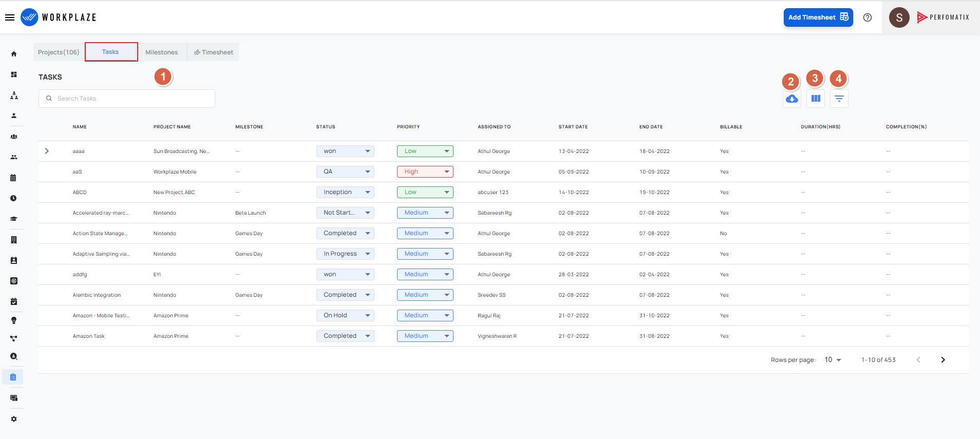Open the settings gear in sidebar

click(14, 419)
